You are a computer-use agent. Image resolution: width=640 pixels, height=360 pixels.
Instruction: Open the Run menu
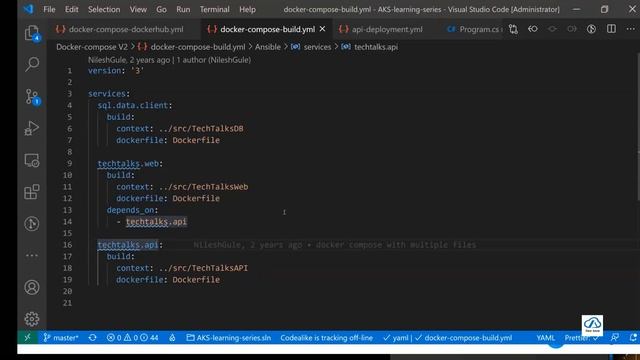coord(183,9)
